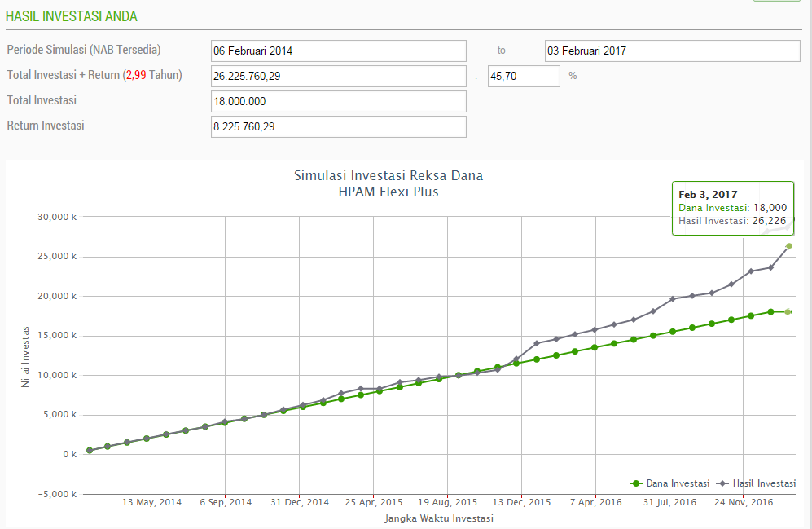The width and height of the screenshot is (812, 529).
Task: Click tooltip line Dana Investasi: 18,000
Action: 733,208
